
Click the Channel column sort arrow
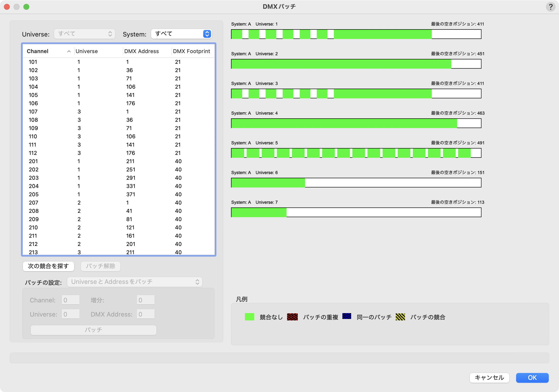69,51
